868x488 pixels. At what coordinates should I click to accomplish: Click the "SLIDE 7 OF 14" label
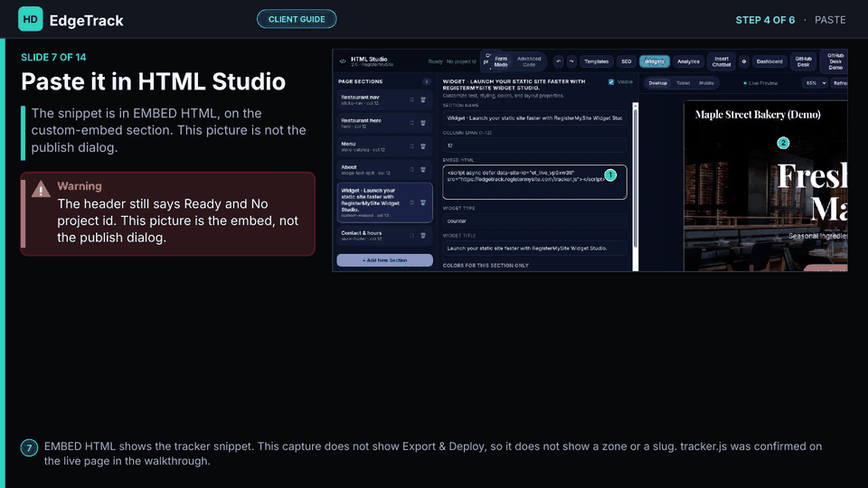click(53, 57)
